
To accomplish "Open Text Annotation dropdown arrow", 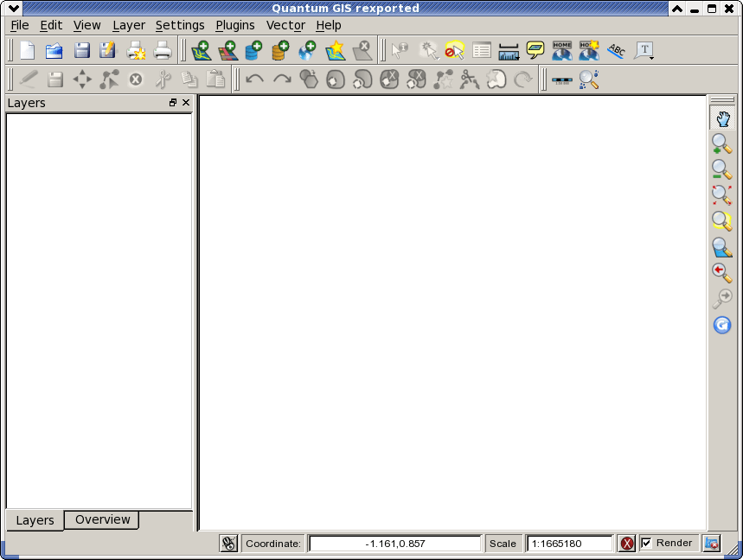I will click(x=652, y=58).
